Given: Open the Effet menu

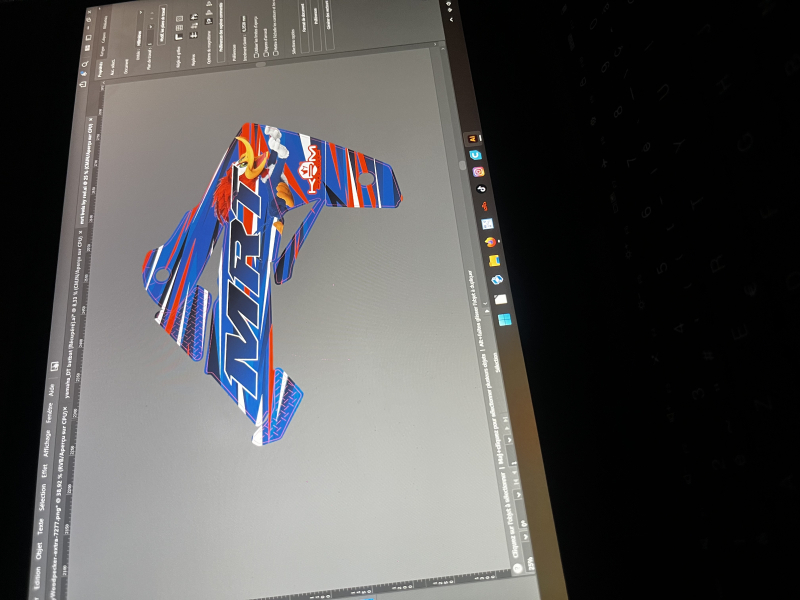Looking at the screenshot, I should (45, 471).
